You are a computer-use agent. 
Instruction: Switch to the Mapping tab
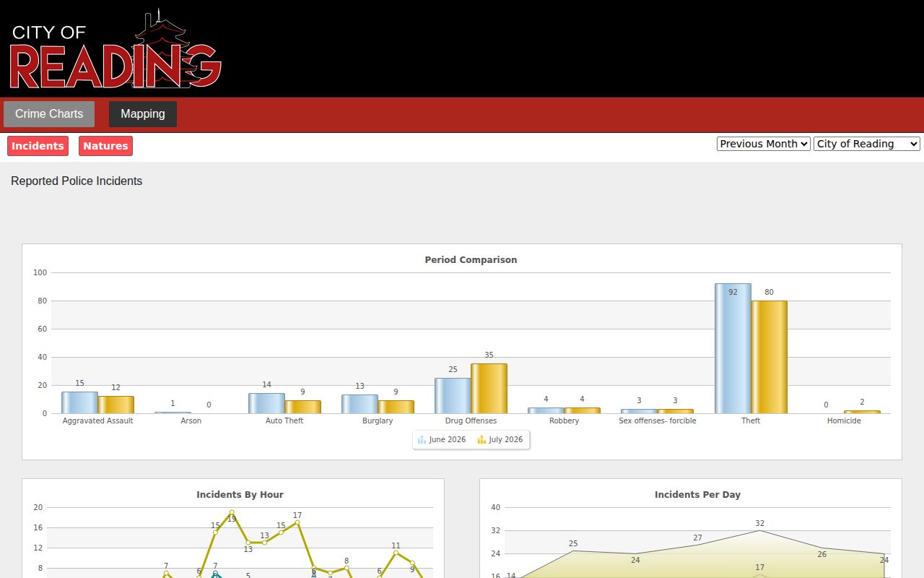pyautogui.click(x=143, y=114)
